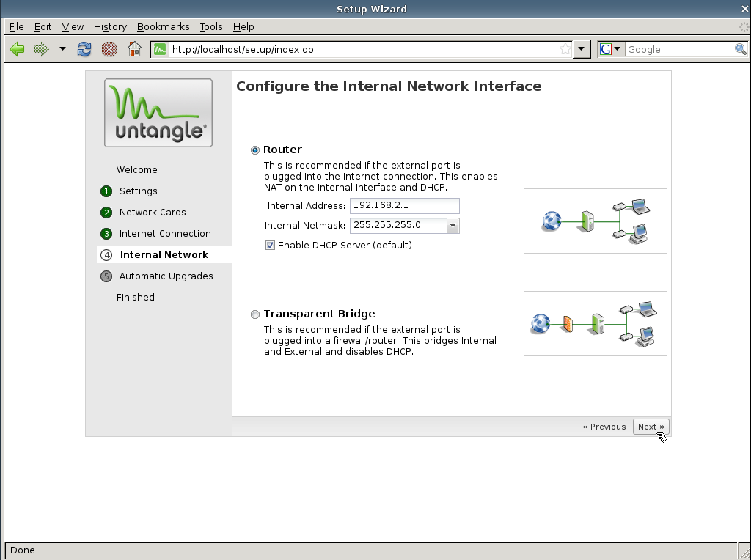Open the File menu

16,27
